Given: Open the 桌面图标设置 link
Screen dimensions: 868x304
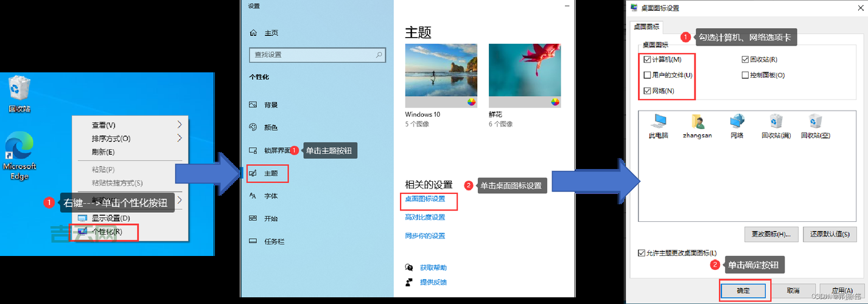Looking at the screenshot, I should (x=425, y=199).
